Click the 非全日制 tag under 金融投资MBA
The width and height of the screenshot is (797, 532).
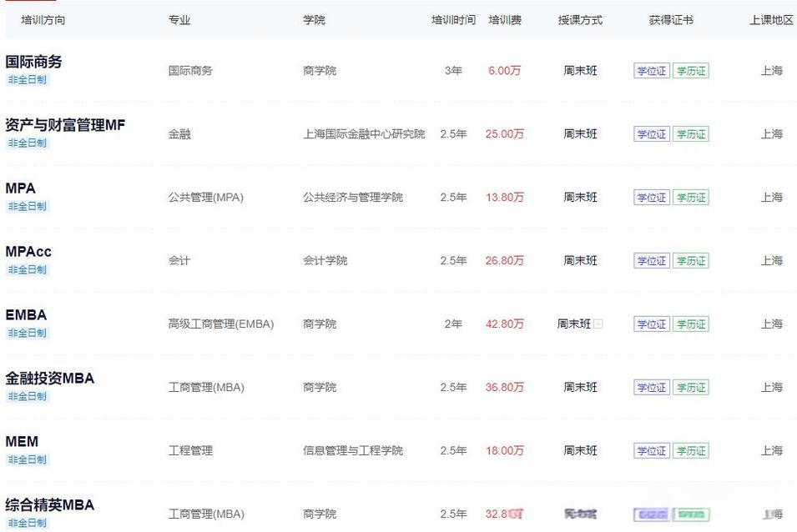pos(28,396)
